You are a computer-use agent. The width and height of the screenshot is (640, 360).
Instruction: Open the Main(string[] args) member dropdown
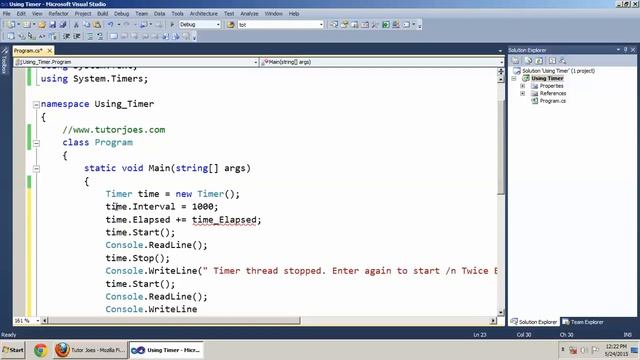click(502, 62)
